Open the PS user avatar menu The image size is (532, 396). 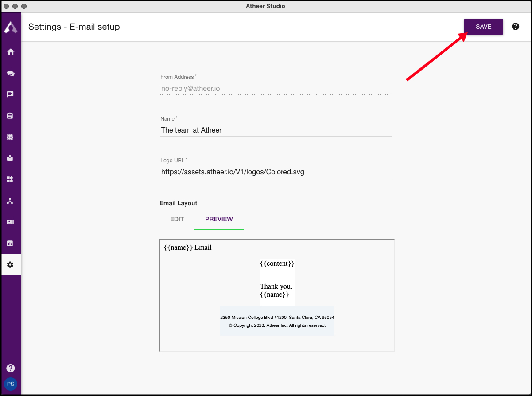pyautogui.click(x=11, y=384)
